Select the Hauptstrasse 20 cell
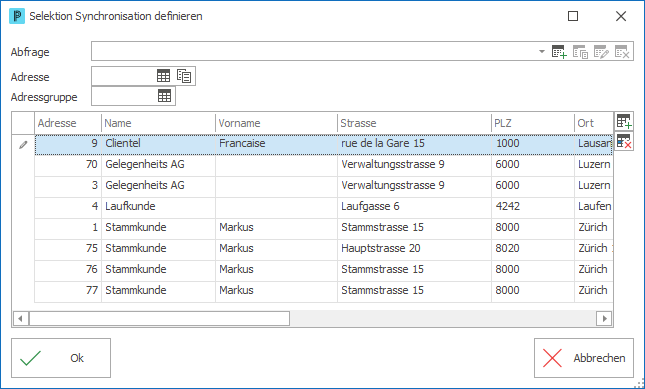 tap(415, 248)
